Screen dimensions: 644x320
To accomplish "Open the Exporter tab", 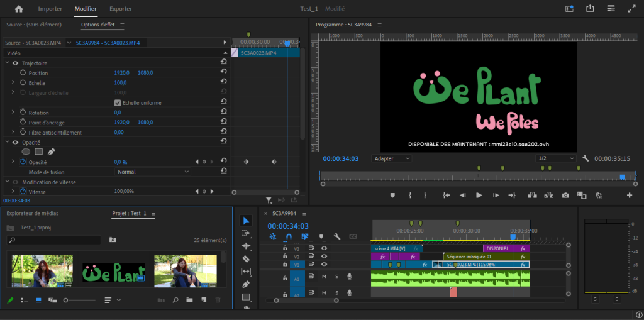I will coord(121,9).
